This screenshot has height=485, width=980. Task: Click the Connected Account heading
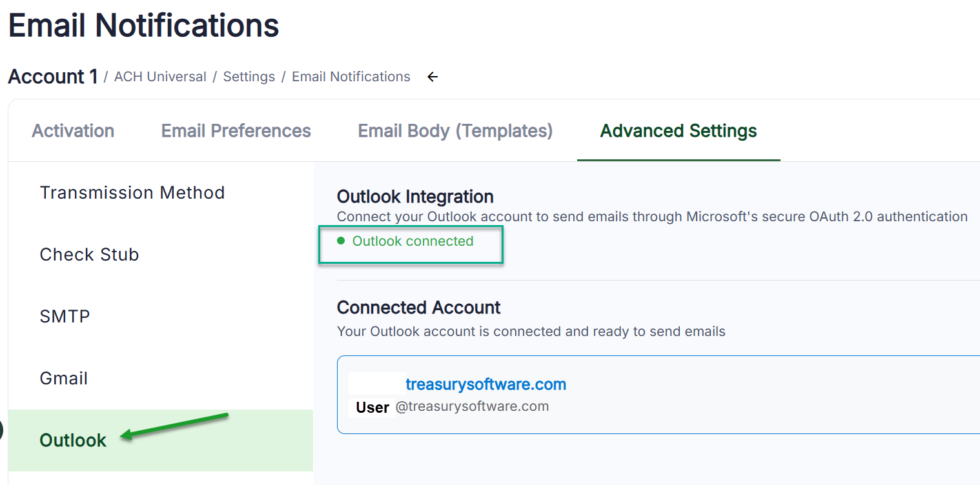(x=418, y=308)
